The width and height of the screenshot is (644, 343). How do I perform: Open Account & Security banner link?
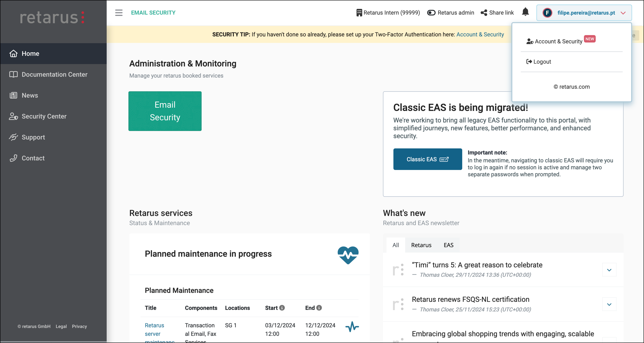click(480, 35)
